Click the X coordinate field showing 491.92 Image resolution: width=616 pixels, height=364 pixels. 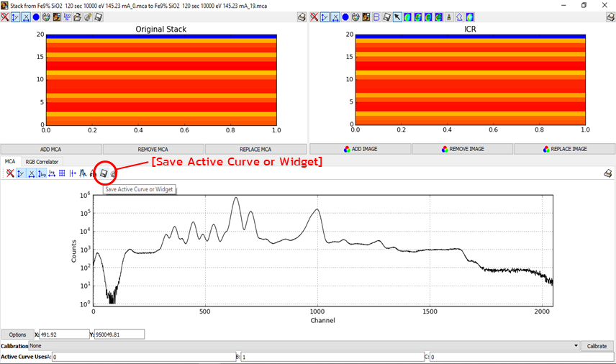[65, 335]
